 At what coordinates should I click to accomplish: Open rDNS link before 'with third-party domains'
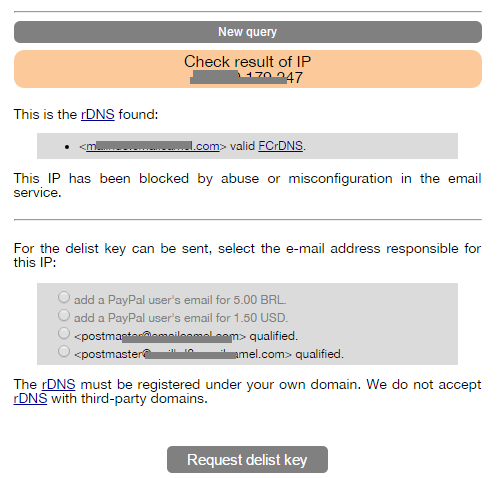click(30, 398)
